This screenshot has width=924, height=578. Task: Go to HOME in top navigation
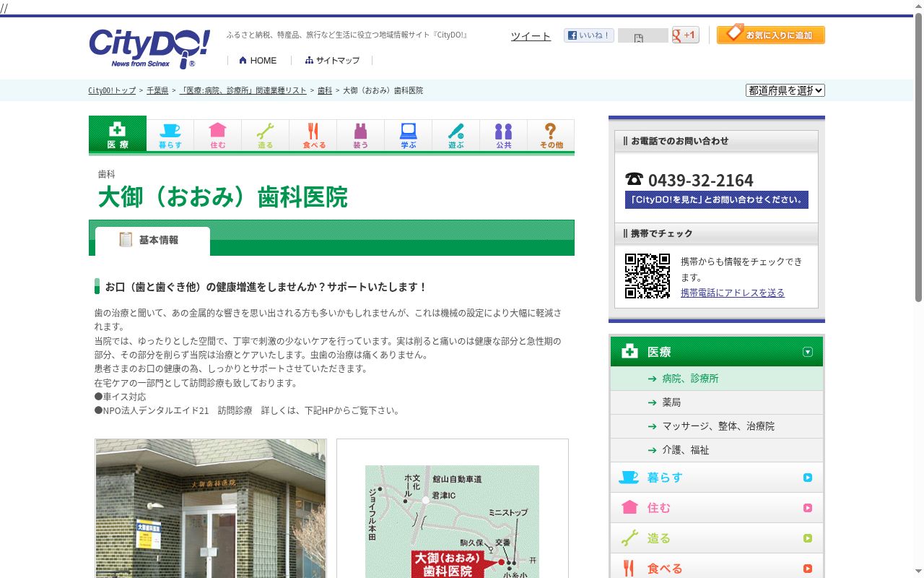(x=258, y=61)
